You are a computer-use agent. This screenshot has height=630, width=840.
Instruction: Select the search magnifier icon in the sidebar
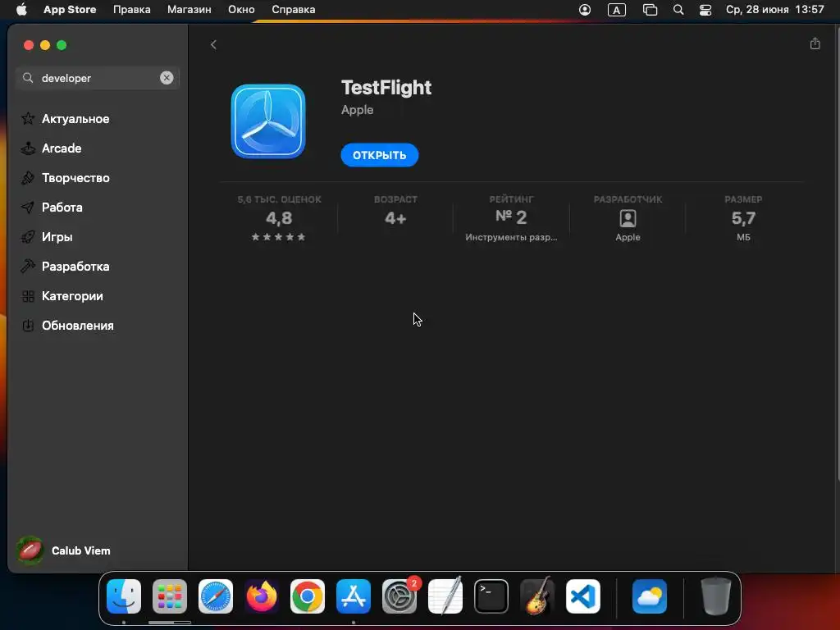(x=28, y=78)
